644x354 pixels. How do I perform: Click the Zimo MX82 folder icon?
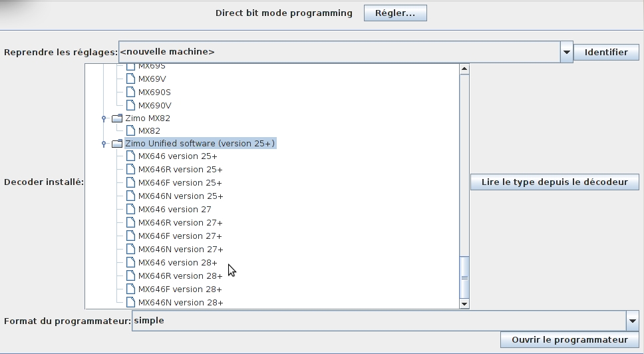pos(117,118)
